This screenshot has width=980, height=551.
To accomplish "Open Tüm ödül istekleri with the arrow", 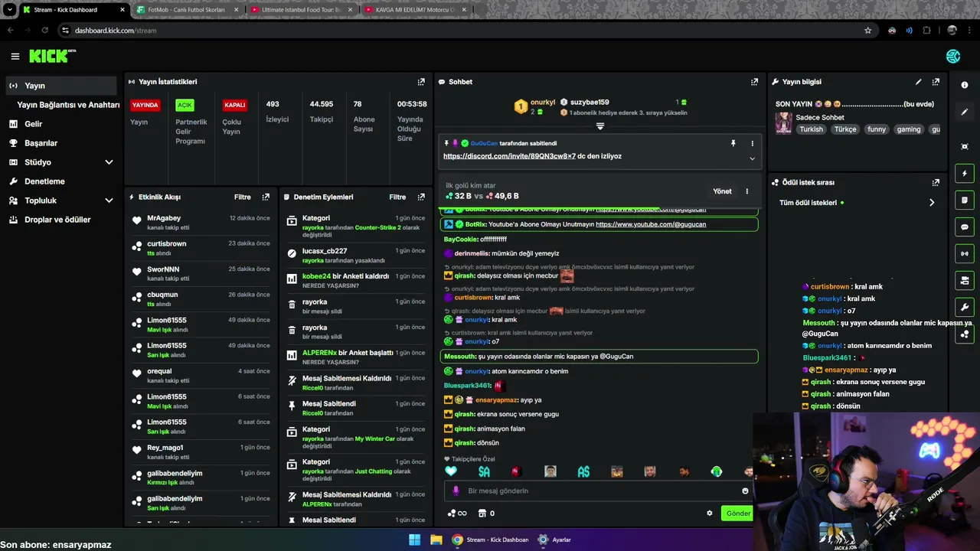I will [932, 203].
